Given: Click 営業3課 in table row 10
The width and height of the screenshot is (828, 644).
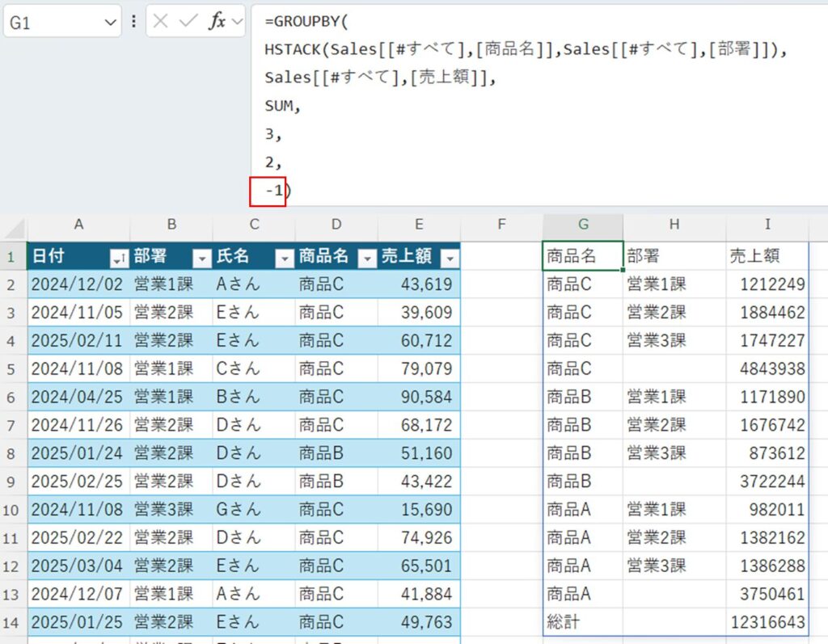Looking at the screenshot, I should coord(171,509).
